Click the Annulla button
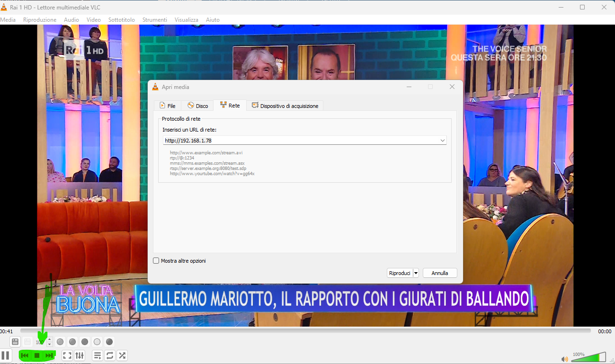 pos(440,273)
